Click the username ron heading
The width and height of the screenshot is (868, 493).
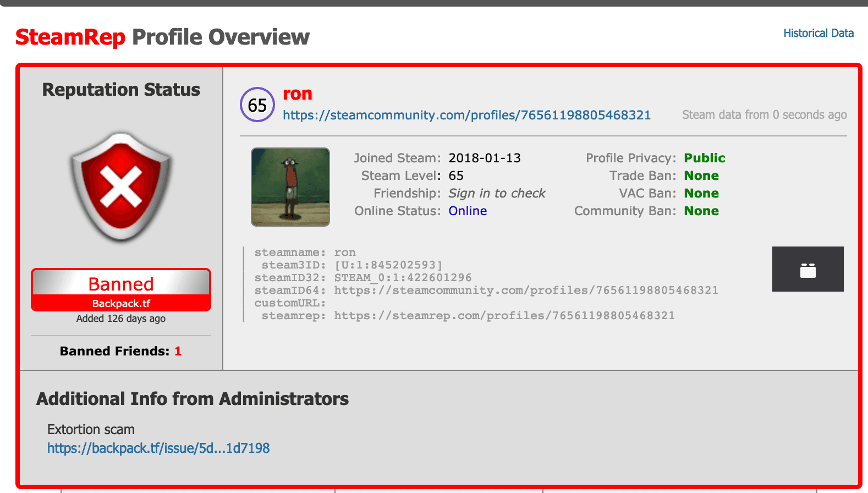click(297, 94)
